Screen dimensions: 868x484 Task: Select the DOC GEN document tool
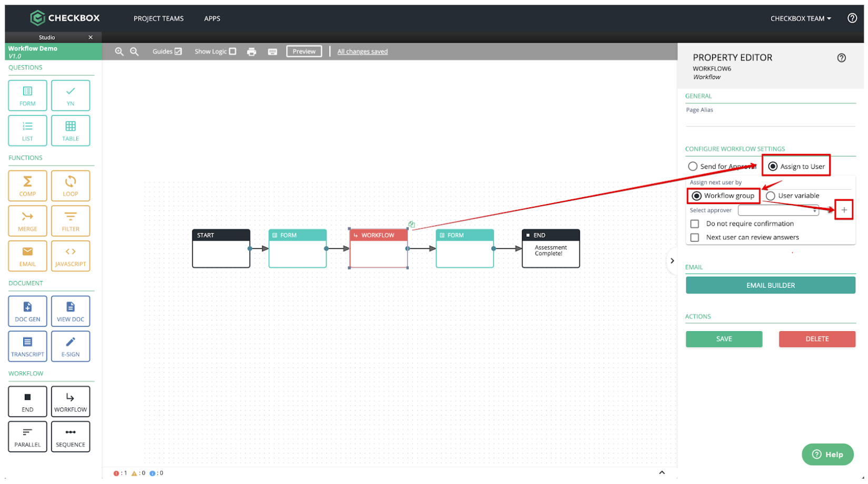click(x=27, y=311)
